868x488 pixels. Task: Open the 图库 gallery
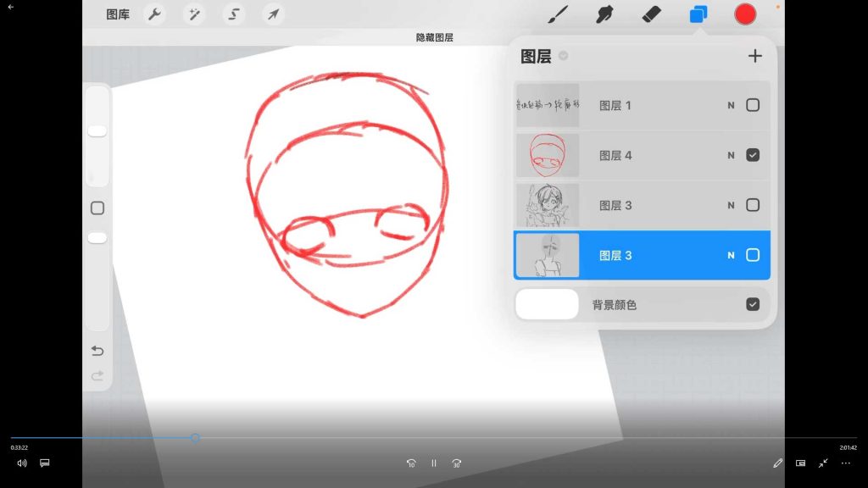point(117,14)
